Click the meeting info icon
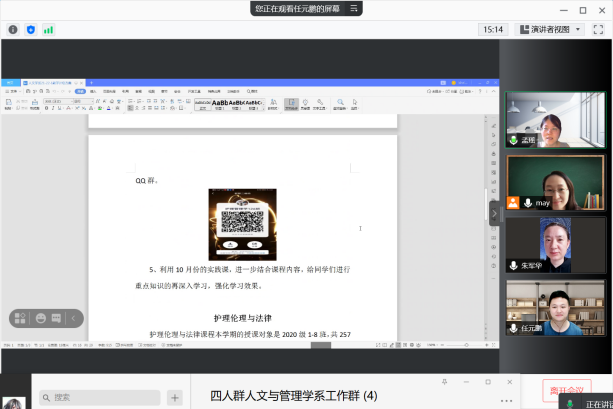The height and width of the screenshot is (409, 613). click(13, 30)
